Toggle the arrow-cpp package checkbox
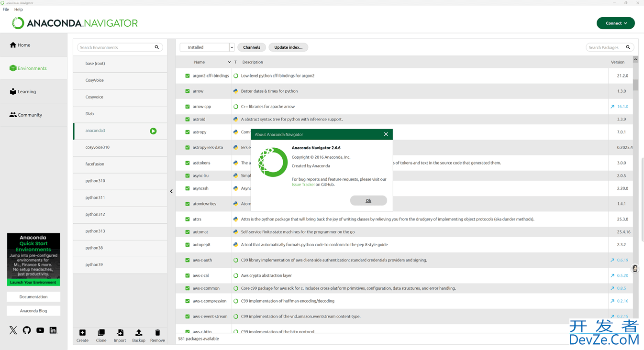Image resolution: width=644 pixels, height=350 pixels. pos(188,107)
